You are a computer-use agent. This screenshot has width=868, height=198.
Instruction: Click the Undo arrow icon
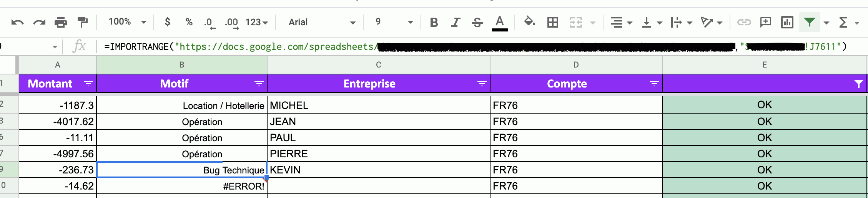click(17, 22)
